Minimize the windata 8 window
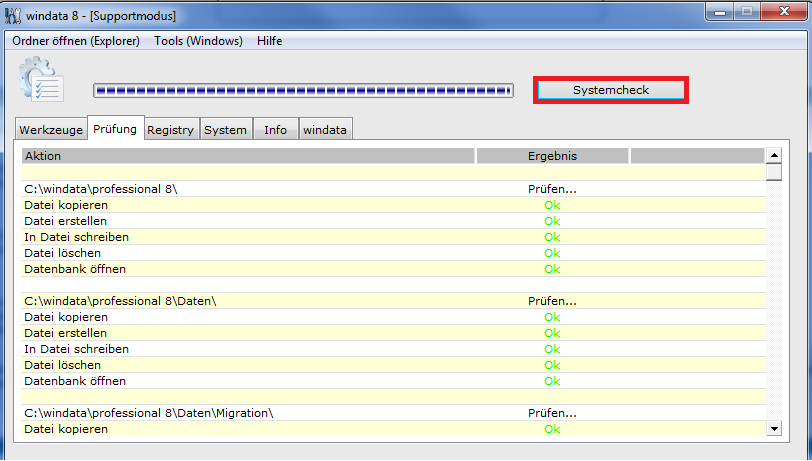812x461 pixels. pyautogui.click(x=720, y=12)
